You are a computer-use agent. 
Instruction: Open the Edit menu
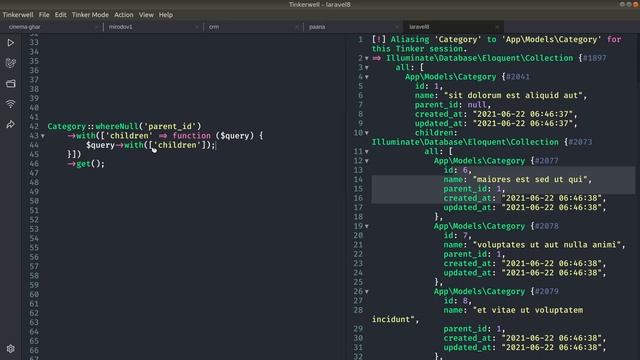pyautogui.click(x=60, y=15)
